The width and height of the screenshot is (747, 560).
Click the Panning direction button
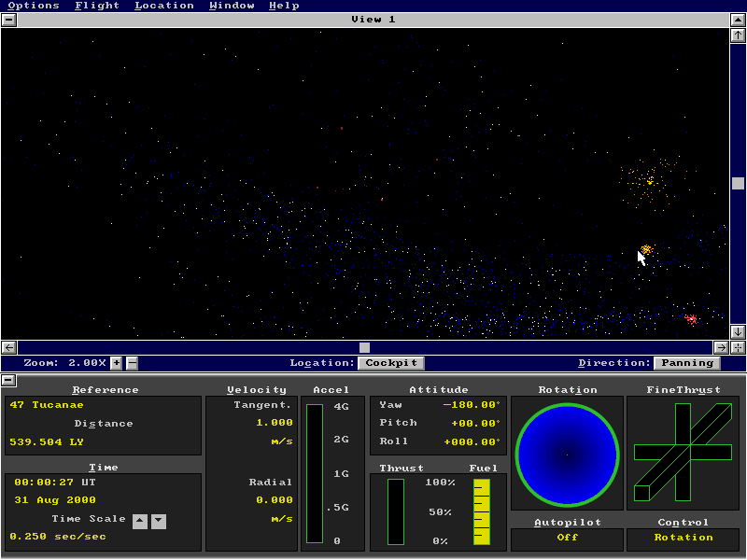click(x=687, y=363)
